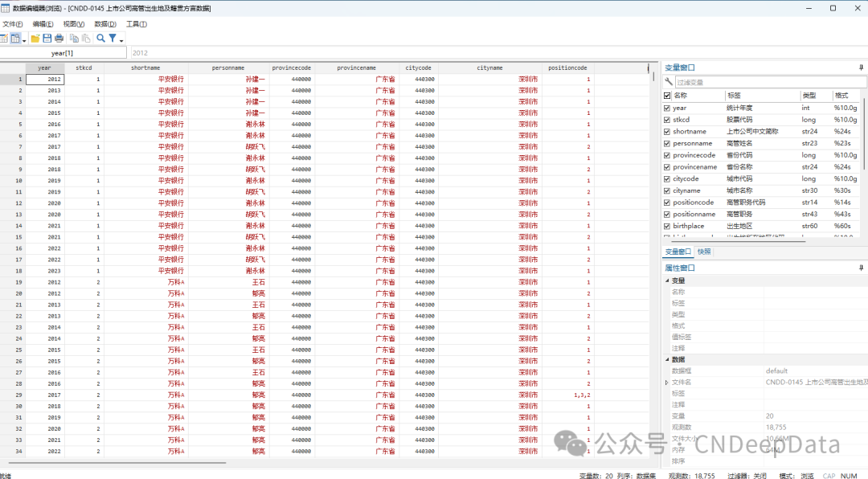The height and width of the screenshot is (479, 868).
Task: Uncheck the stkcd variable checkbox
Action: pyautogui.click(x=667, y=120)
